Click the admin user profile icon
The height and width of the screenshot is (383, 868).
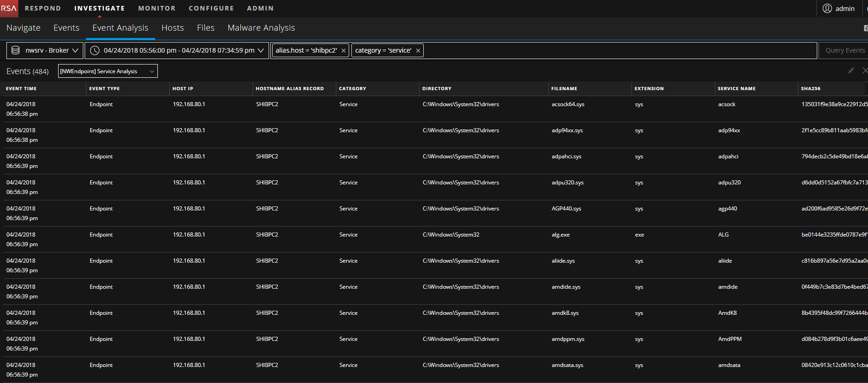[x=827, y=9]
